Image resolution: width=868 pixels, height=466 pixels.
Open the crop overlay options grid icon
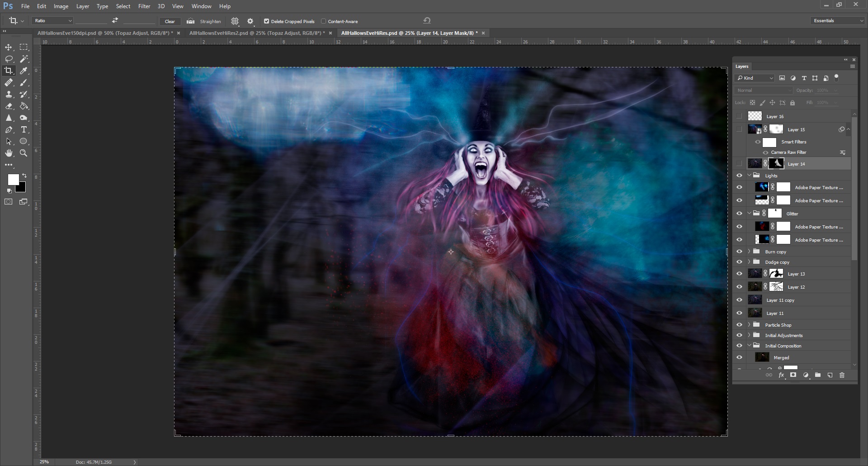(x=235, y=21)
